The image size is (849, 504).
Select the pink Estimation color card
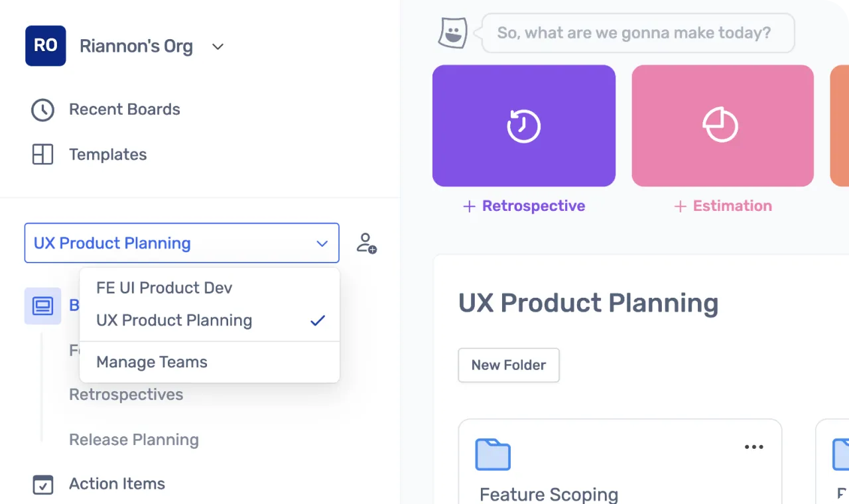tap(722, 125)
